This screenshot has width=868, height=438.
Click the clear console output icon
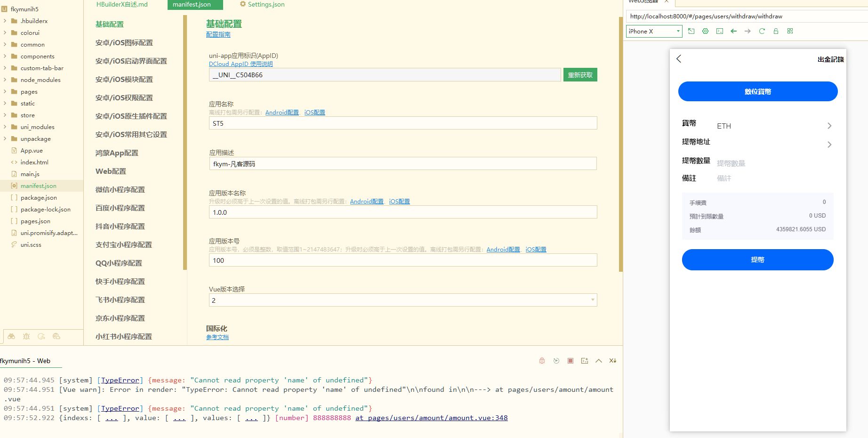612,361
